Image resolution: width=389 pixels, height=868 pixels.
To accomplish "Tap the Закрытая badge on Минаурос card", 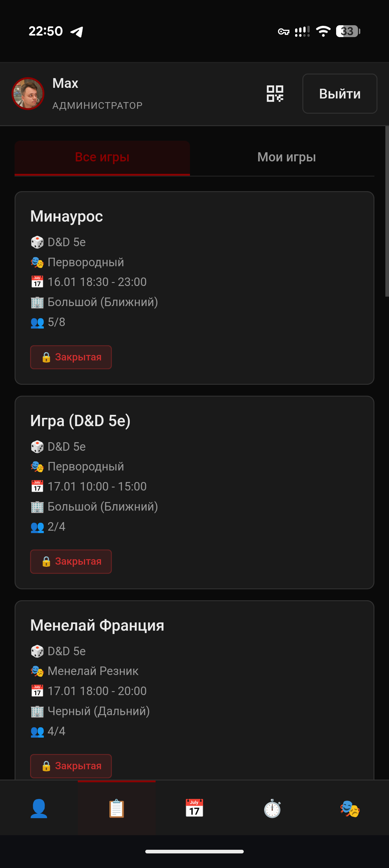I will pos(71,357).
